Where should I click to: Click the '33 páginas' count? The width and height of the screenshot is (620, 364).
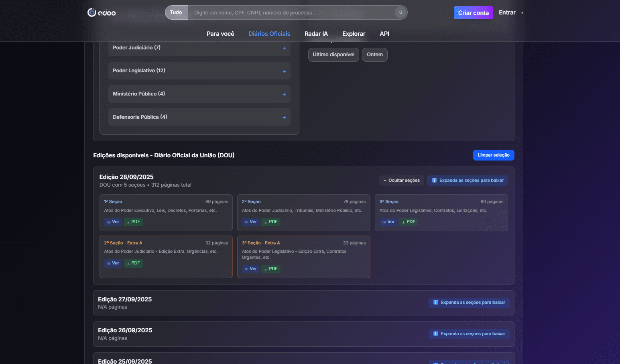coord(354,243)
